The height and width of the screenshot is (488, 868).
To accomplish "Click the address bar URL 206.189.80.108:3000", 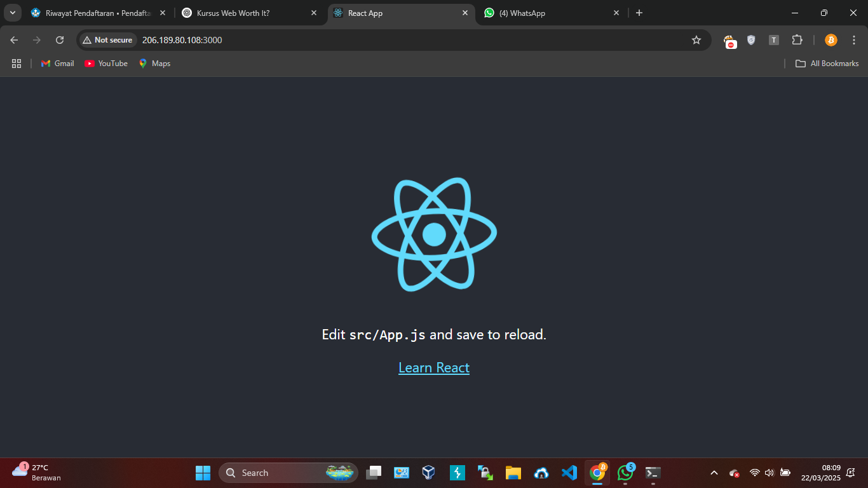I will pos(182,40).
